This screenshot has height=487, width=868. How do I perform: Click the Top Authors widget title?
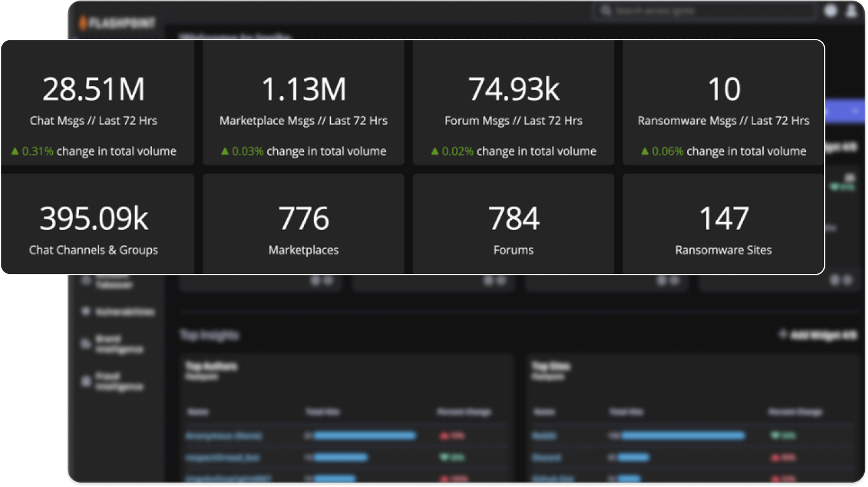pos(211,366)
